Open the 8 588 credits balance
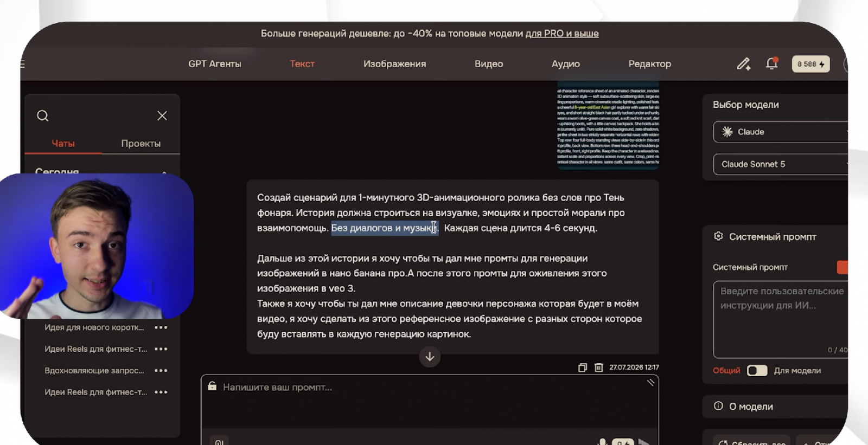 tap(810, 64)
